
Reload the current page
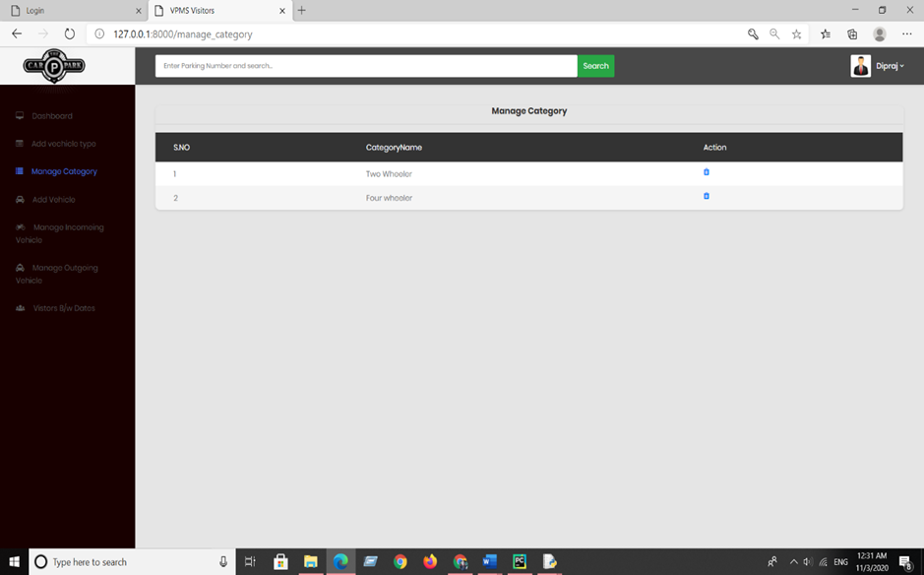click(x=68, y=32)
